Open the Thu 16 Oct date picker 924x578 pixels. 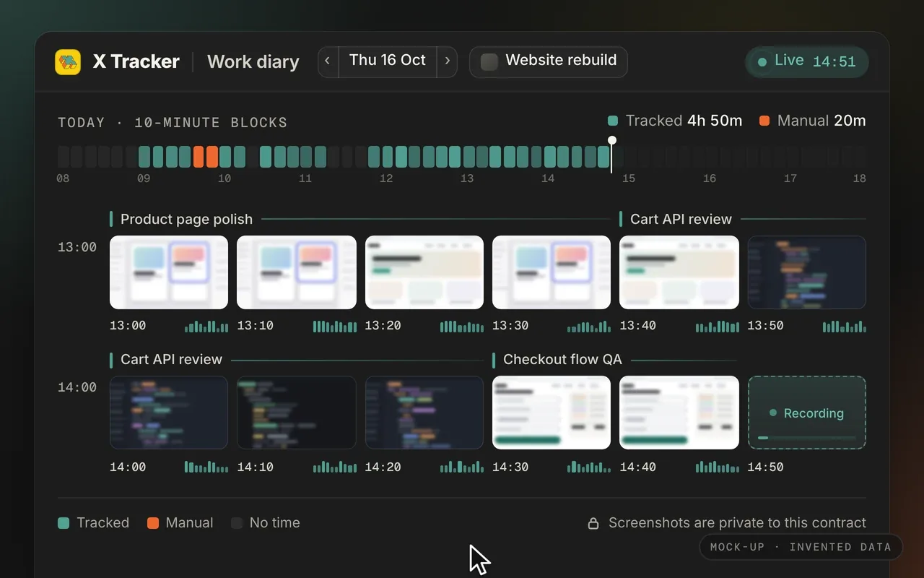point(388,61)
